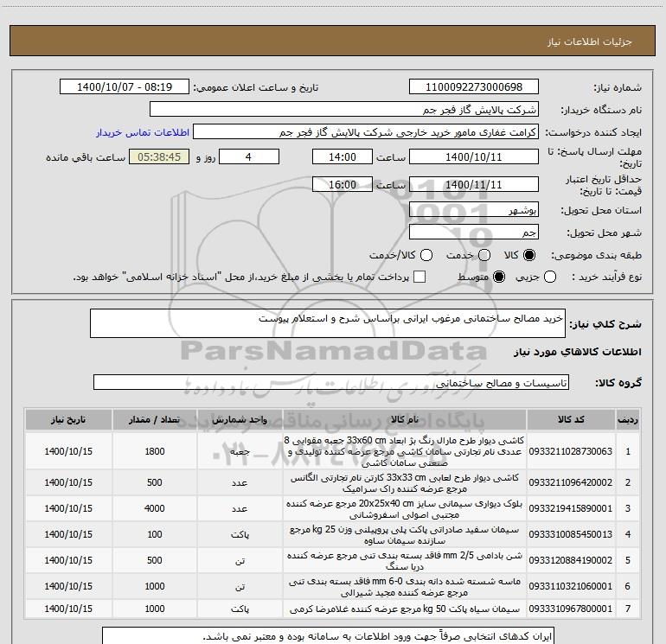
Task: Click the delivery province field بوشهر
Action: coord(474,209)
